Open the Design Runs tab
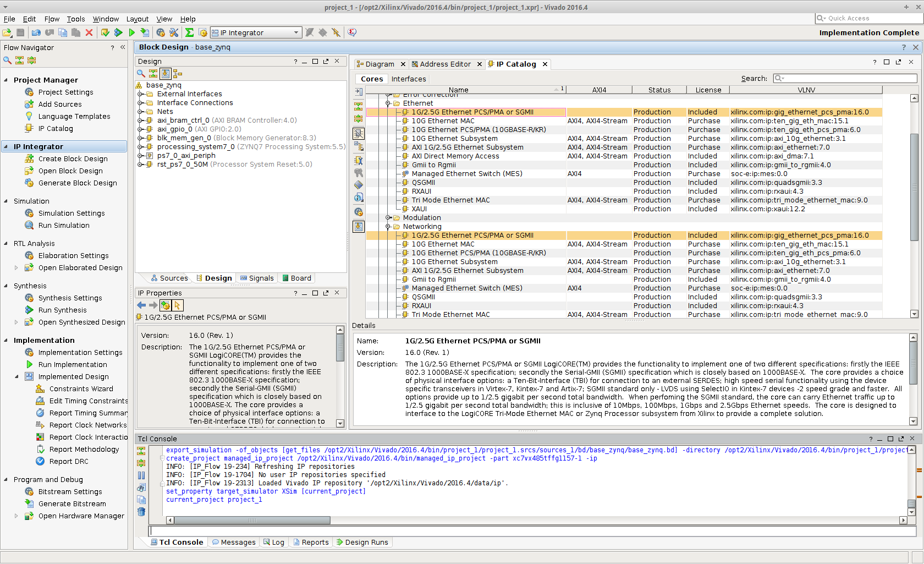The image size is (924, 564). (362, 543)
